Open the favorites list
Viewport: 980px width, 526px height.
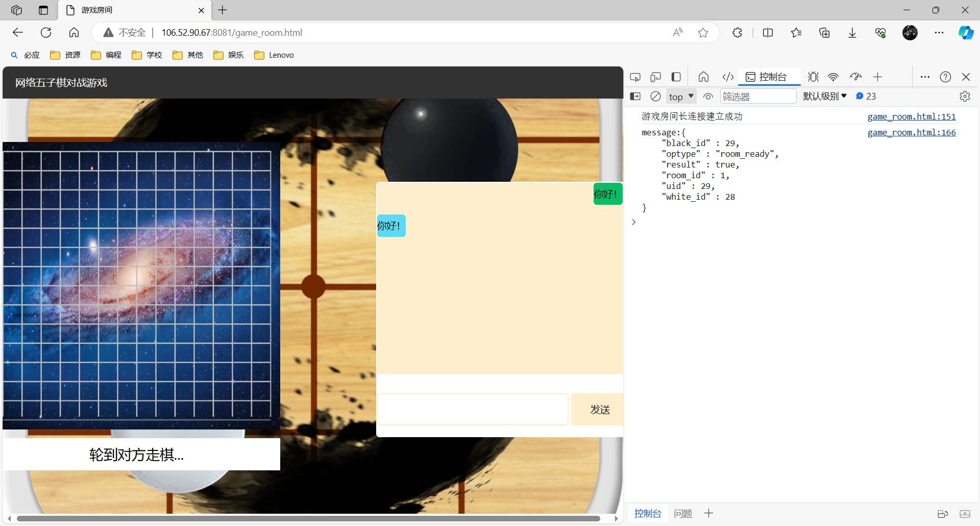[x=796, y=33]
